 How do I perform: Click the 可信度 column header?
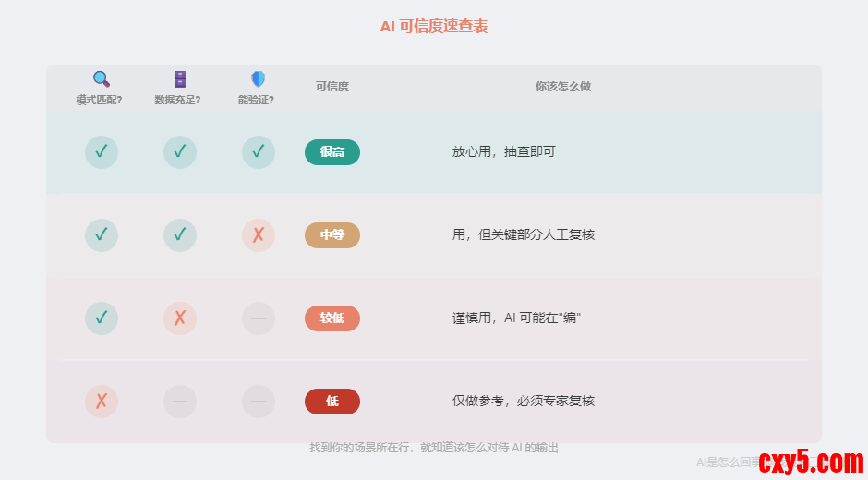coord(332,87)
